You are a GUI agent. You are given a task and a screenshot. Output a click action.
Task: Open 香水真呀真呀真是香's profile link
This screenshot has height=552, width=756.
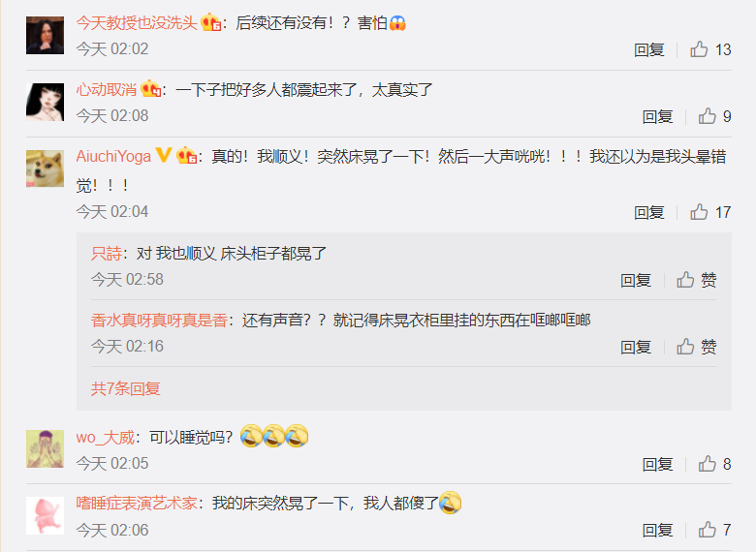coord(159,321)
